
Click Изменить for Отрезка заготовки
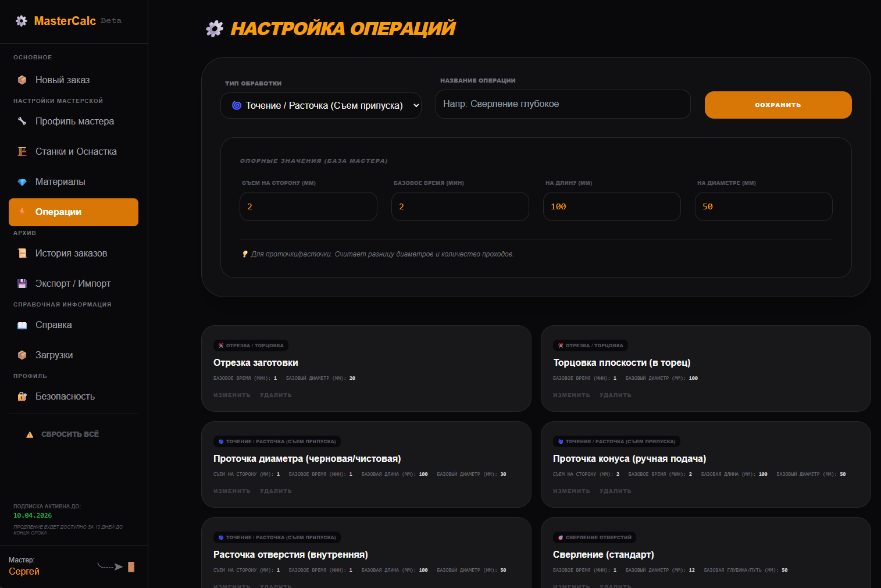tap(231, 395)
